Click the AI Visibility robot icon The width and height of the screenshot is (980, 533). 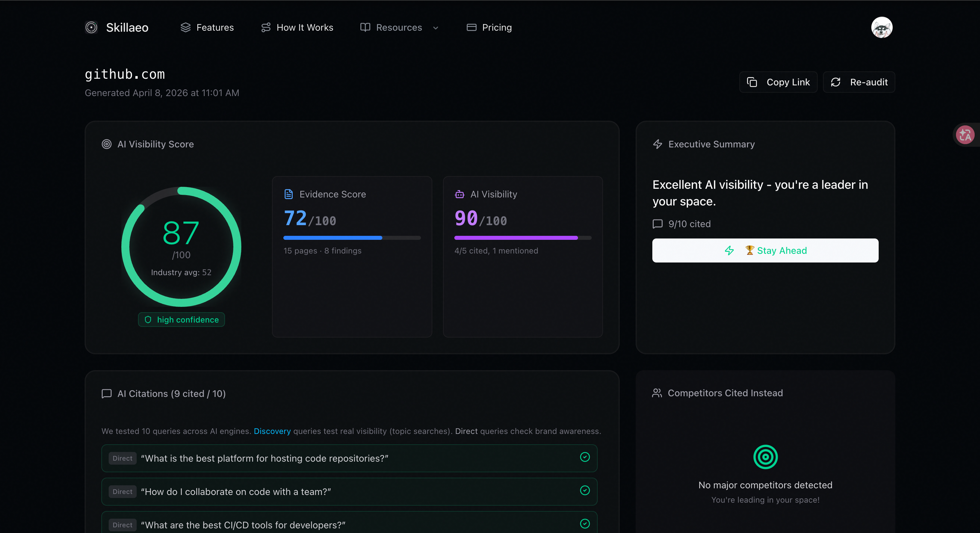pos(460,194)
